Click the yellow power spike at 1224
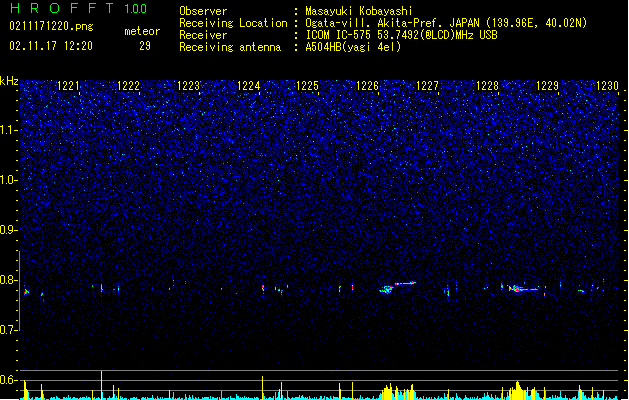The width and height of the screenshot is (629, 400). coord(262,387)
